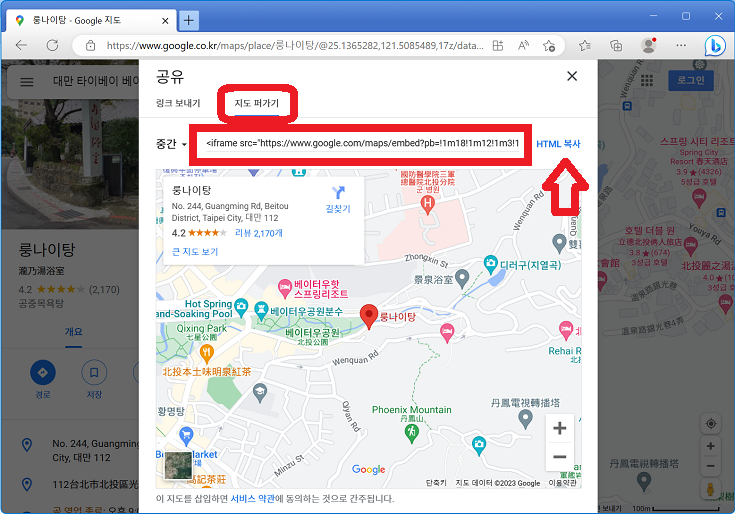Click the Phoenix Mountain hiking marker

click(x=412, y=432)
